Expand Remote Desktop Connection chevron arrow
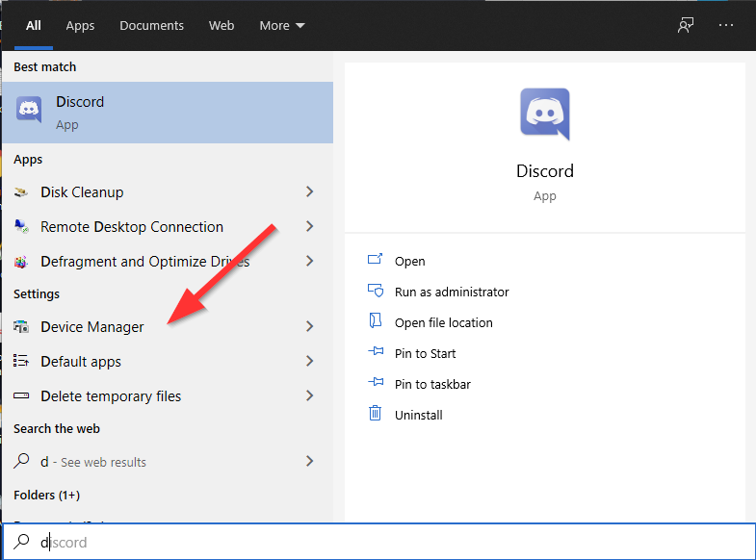The image size is (756, 560). (309, 226)
